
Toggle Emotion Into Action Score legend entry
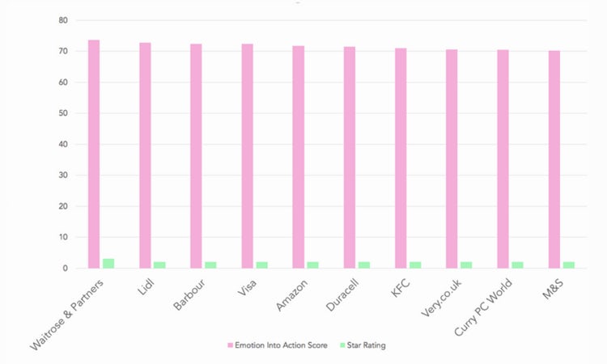tap(278, 345)
